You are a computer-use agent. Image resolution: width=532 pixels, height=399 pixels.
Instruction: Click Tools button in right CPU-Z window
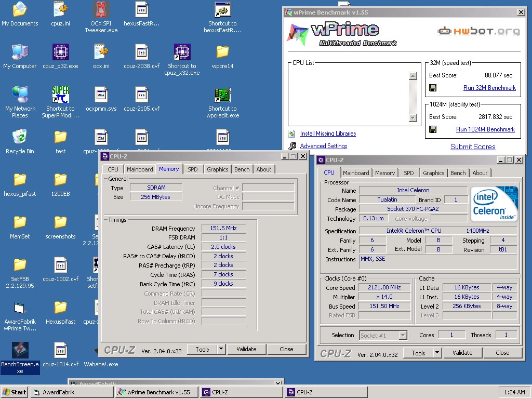418,353
